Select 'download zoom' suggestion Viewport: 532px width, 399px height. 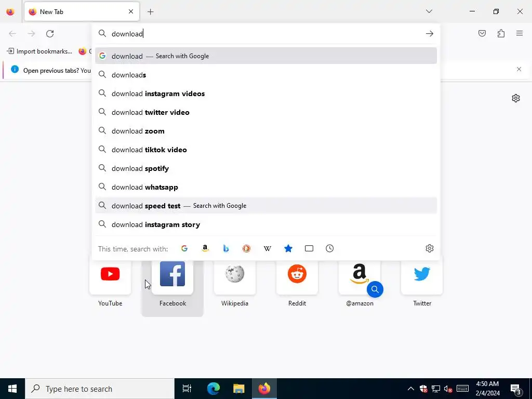click(266, 130)
